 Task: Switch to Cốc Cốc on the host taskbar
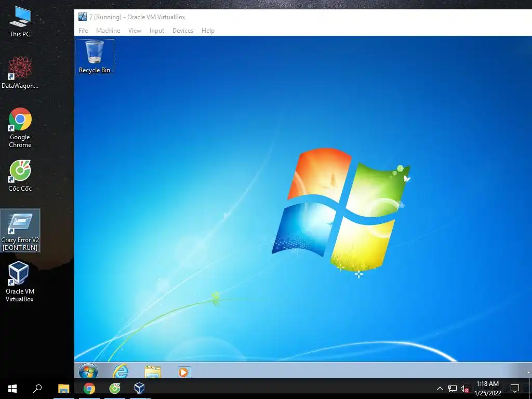(x=115, y=388)
